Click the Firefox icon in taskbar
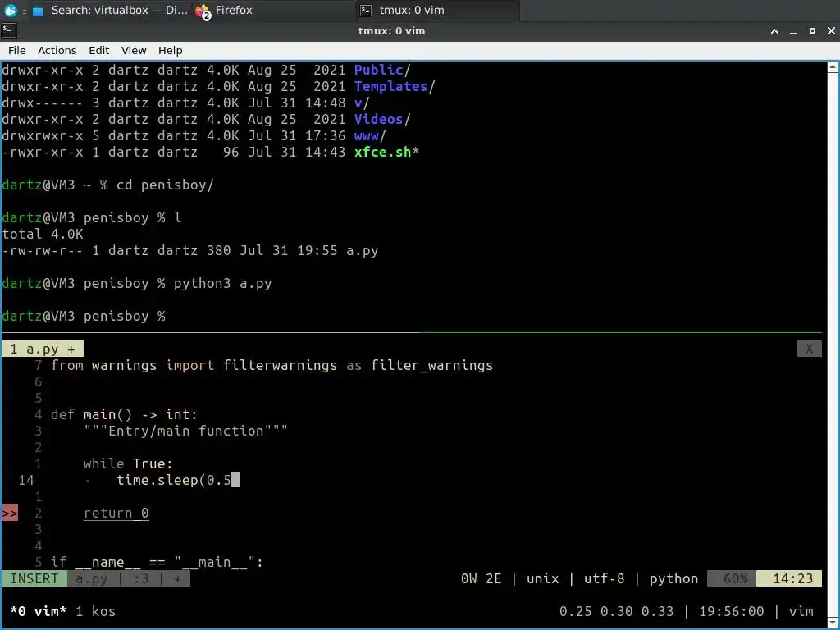This screenshot has width=840, height=630. [x=203, y=11]
